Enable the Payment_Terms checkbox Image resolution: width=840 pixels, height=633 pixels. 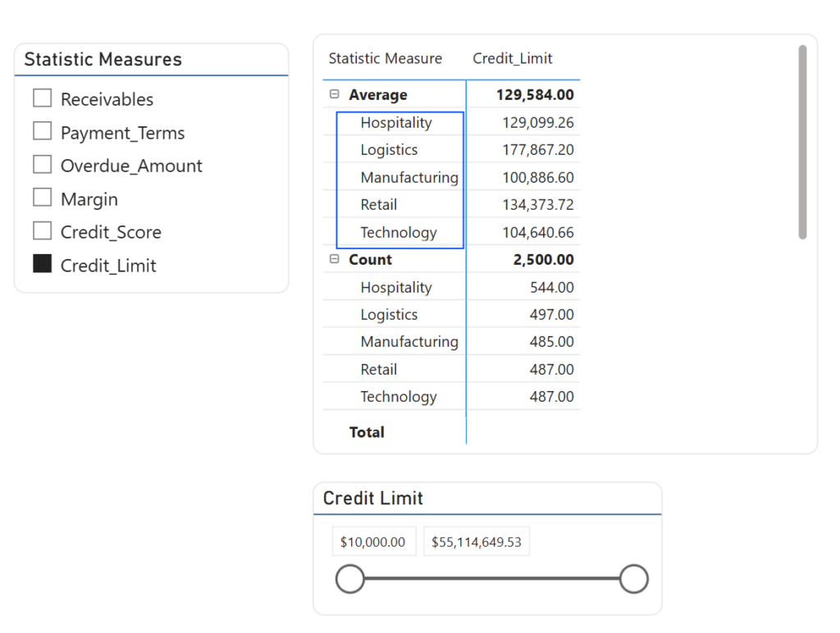(43, 132)
